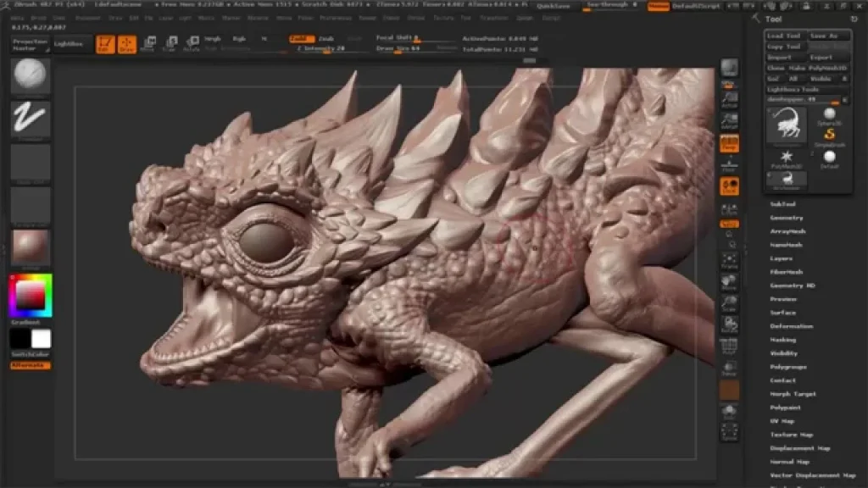Viewport: 868px width, 488px height.
Task: Click the QuickSave button
Action: [554, 6]
